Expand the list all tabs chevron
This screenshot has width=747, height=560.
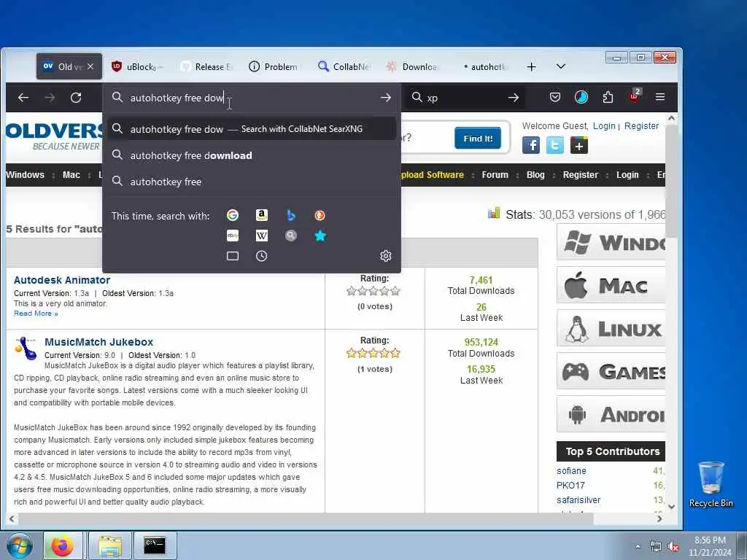[561, 66]
